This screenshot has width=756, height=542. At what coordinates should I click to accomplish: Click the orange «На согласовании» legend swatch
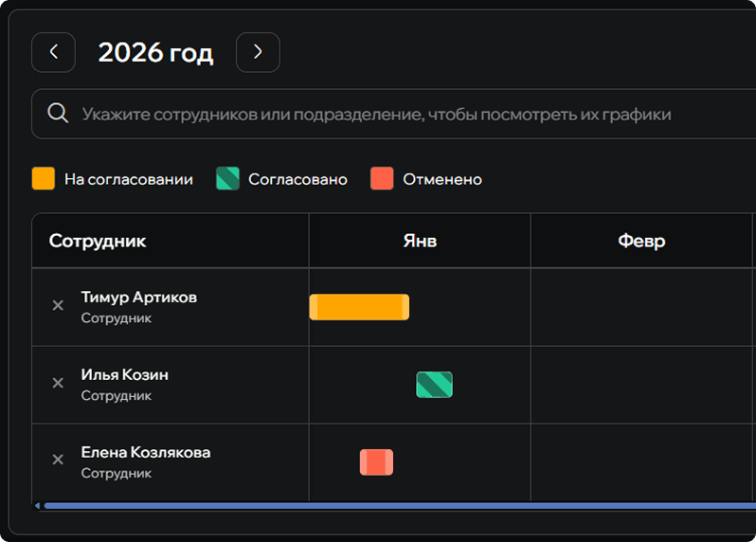[x=44, y=179]
